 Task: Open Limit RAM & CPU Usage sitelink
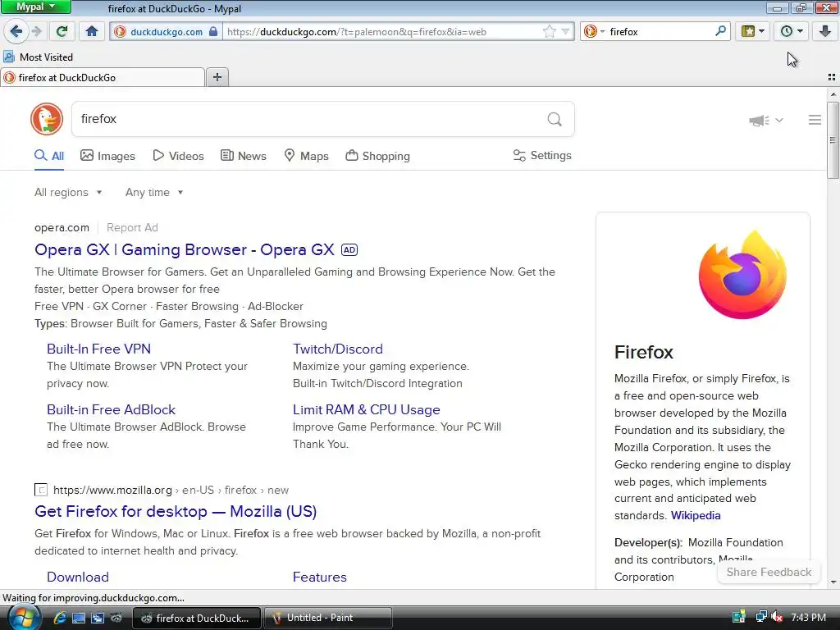(367, 410)
